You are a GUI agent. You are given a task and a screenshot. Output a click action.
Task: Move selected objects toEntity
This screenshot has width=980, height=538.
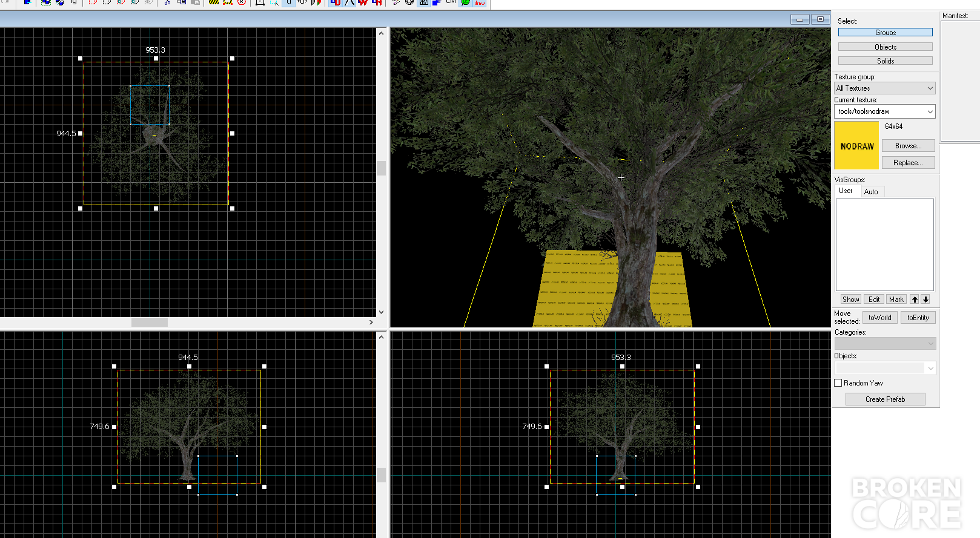(918, 318)
